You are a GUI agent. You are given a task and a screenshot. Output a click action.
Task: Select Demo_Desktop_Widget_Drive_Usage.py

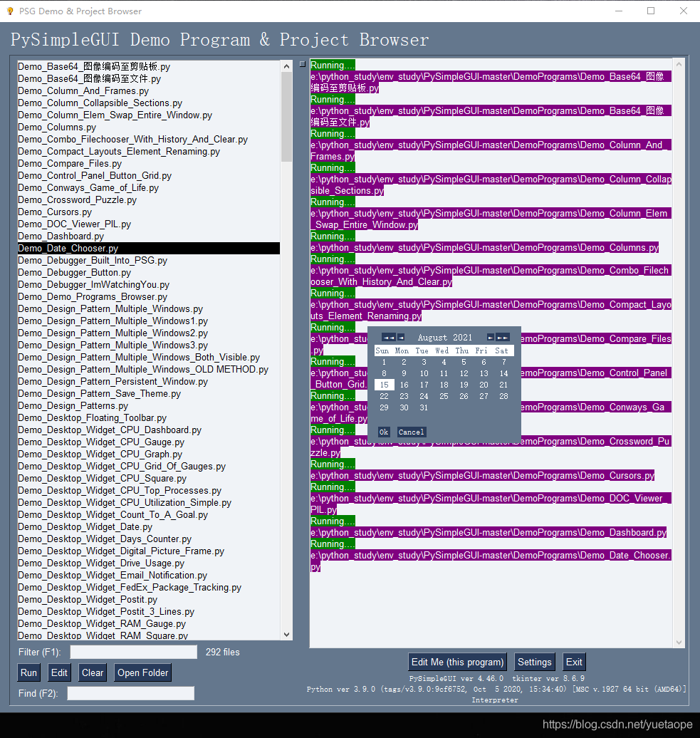149,563
